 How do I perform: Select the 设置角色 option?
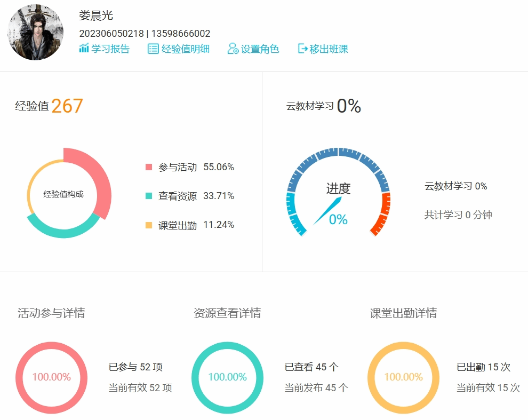tap(260, 49)
